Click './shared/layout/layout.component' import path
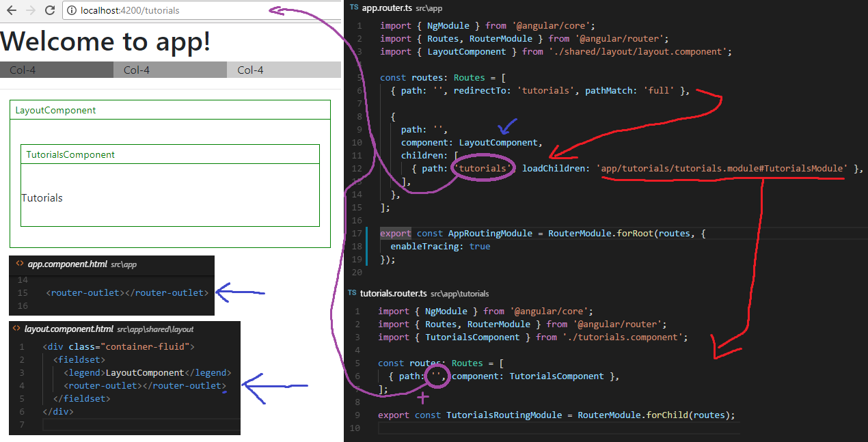This screenshot has width=868, height=442. tap(637, 52)
